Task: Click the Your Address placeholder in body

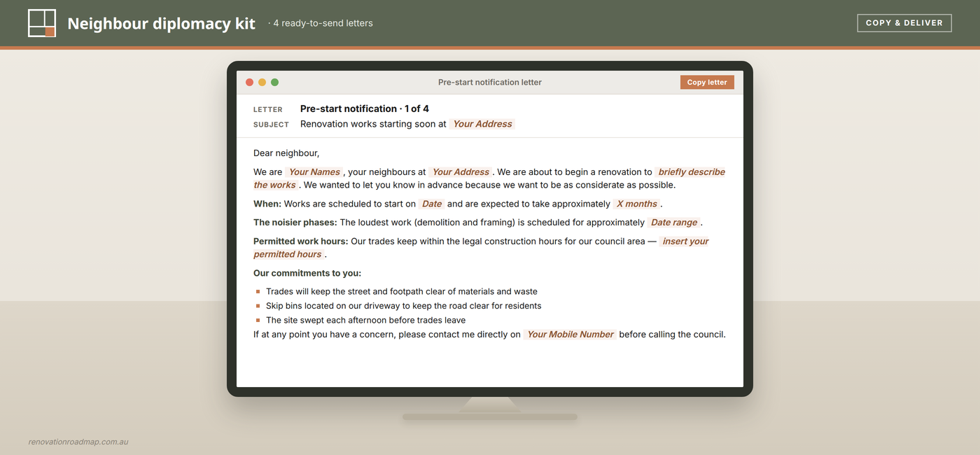Action: tap(461, 171)
